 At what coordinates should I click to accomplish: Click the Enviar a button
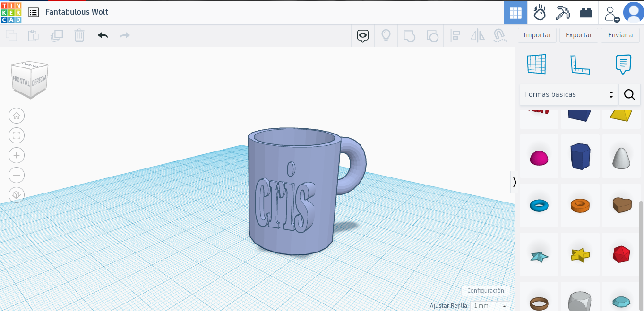(x=620, y=35)
